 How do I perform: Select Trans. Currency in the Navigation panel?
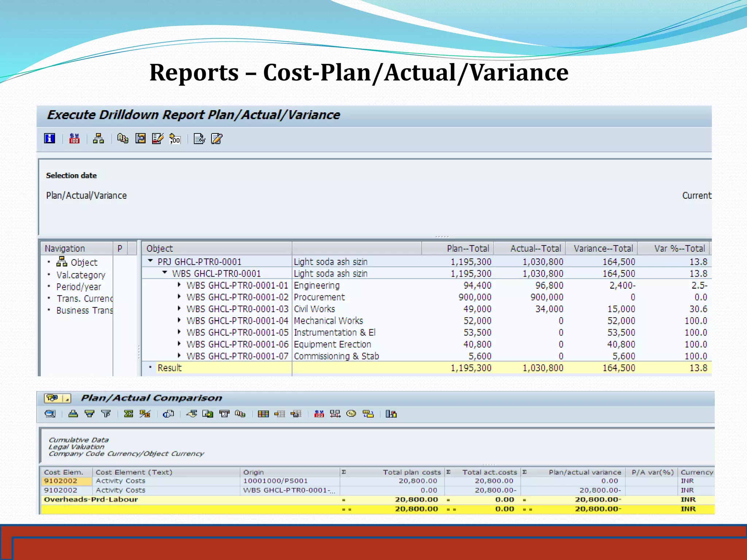point(85,299)
